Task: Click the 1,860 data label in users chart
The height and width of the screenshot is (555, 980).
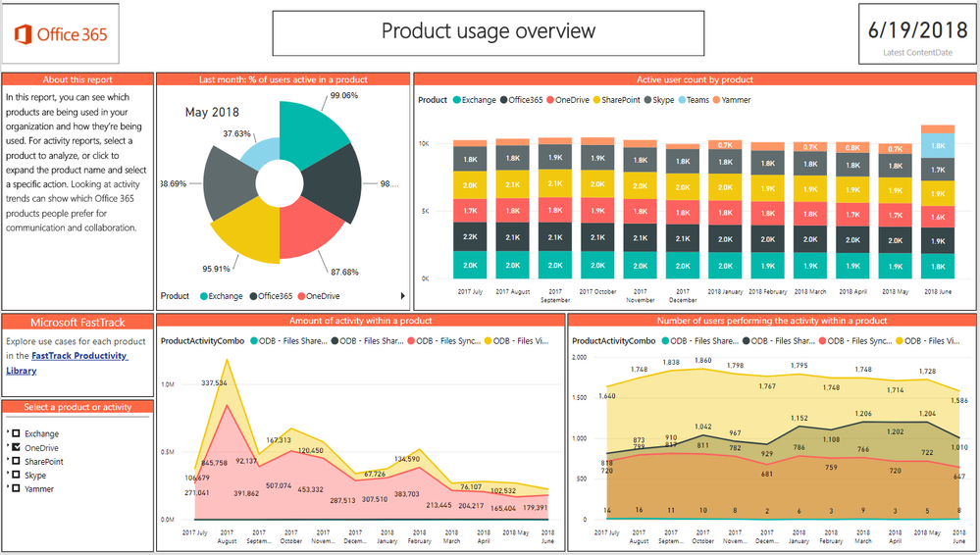Action: [x=703, y=361]
